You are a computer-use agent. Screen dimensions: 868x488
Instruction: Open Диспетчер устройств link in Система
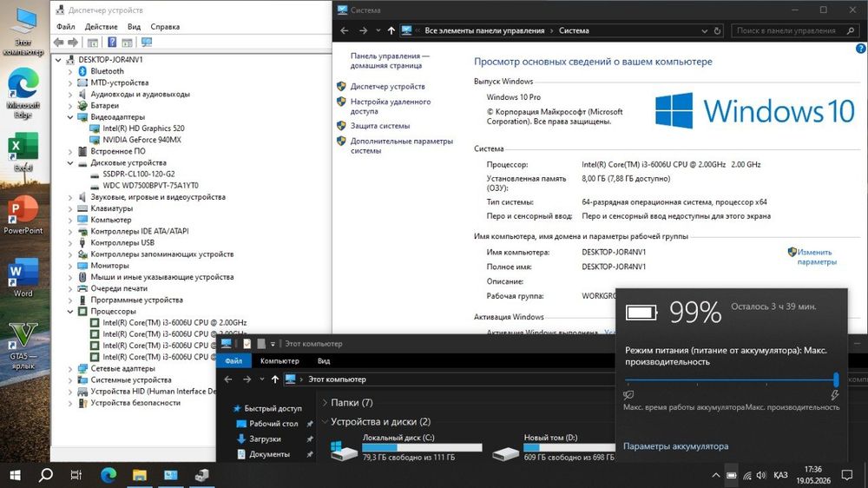coord(387,87)
